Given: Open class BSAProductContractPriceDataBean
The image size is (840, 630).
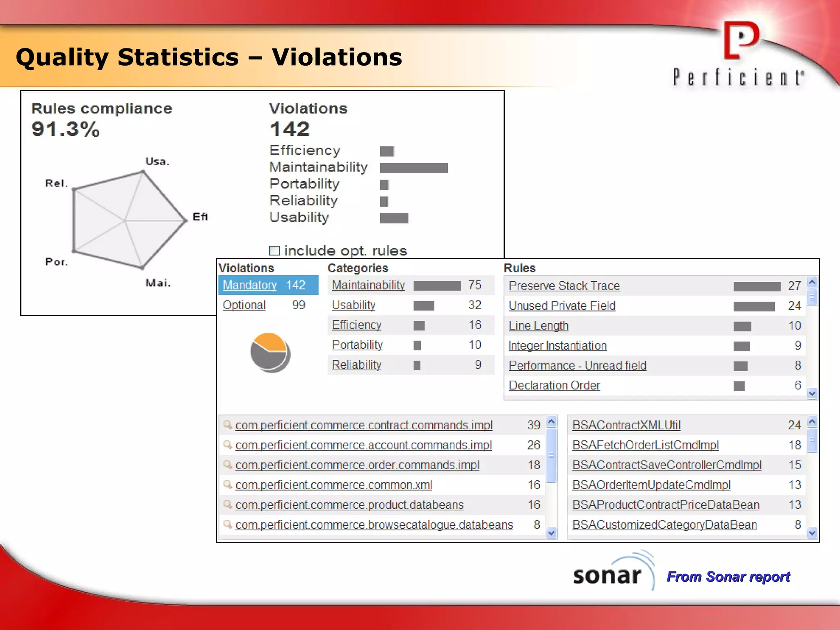Looking at the screenshot, I should [x=666, y=505].
